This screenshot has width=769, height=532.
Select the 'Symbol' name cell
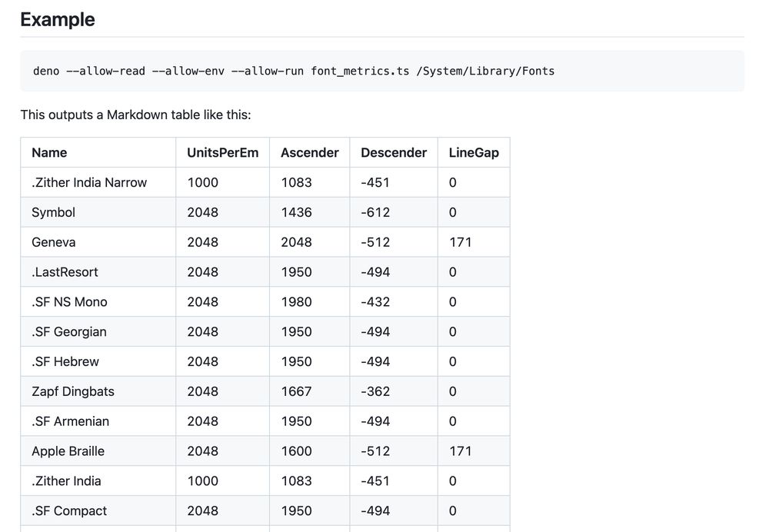pyautogui.click(x=98, y=212)
